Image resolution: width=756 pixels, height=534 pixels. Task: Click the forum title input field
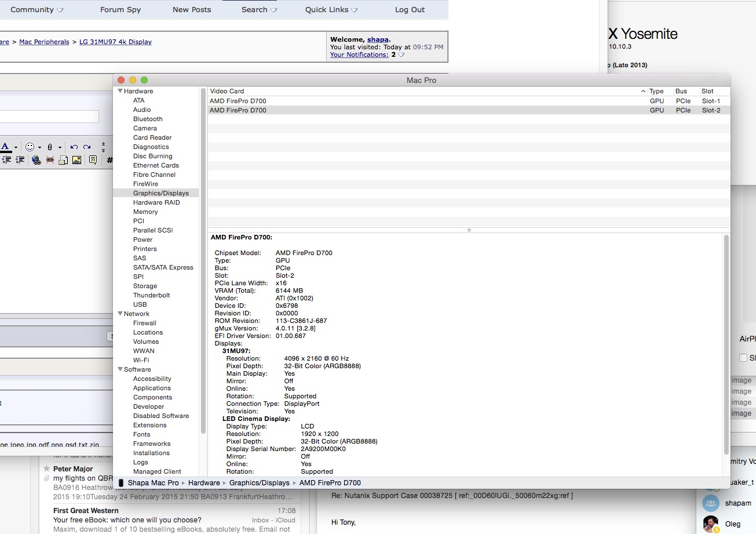[x=49, y=117]
